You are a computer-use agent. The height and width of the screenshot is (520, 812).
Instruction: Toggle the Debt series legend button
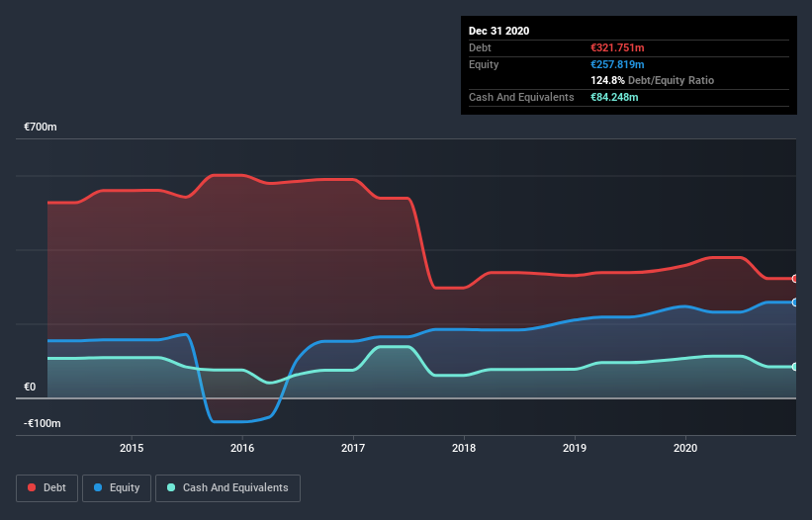tap(46, 488)
